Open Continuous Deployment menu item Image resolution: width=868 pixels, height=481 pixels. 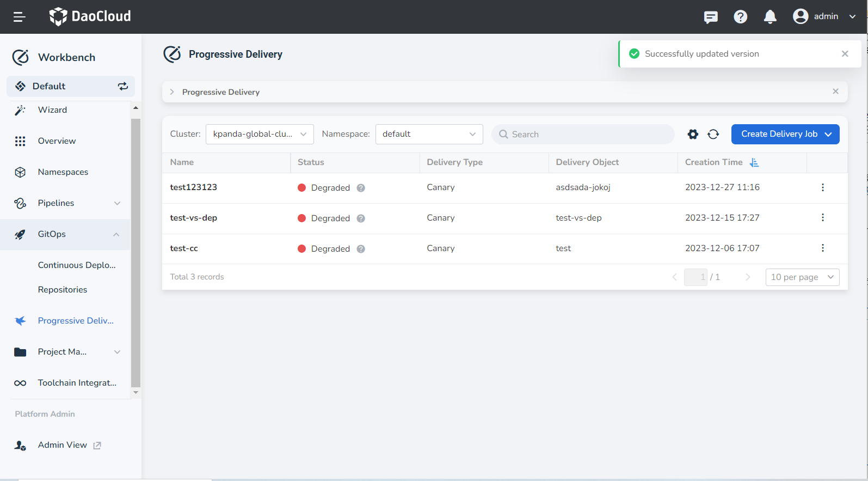tap(77, 265)
